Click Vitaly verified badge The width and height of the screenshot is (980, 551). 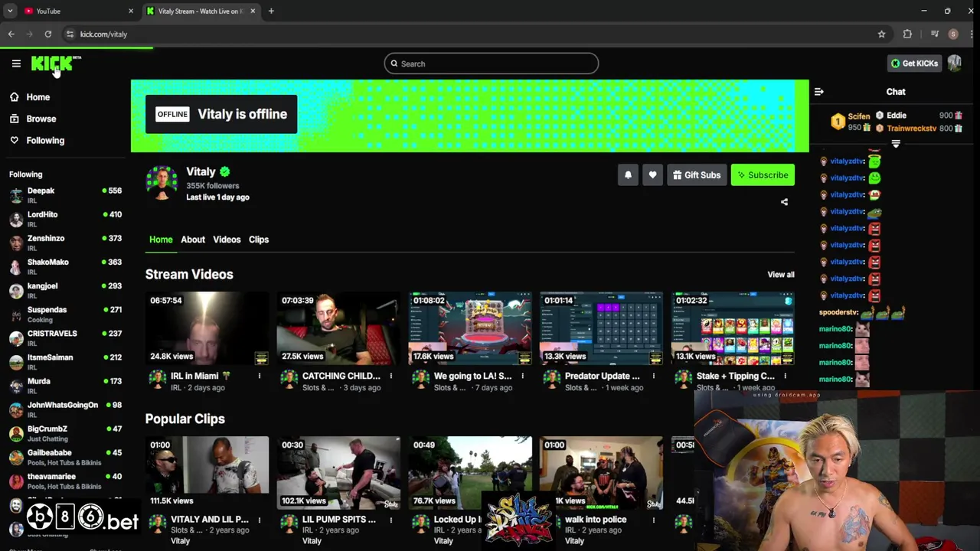tap(224, 172)
